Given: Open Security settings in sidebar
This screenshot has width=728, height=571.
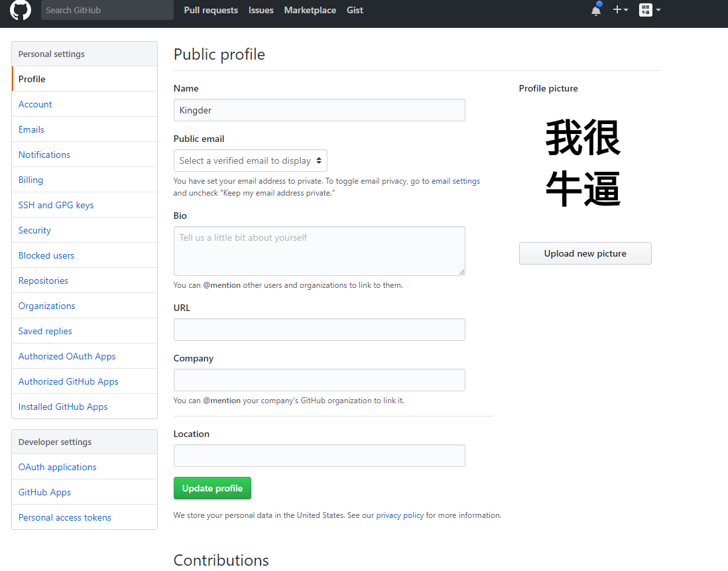Looking at the screenshot, I should click(84, 230).
